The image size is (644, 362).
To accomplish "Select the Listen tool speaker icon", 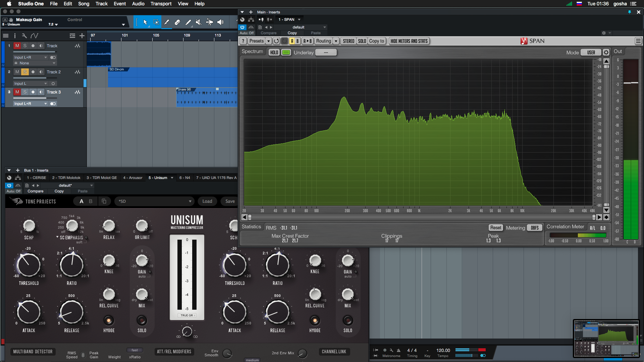I will tap(220, 22).
